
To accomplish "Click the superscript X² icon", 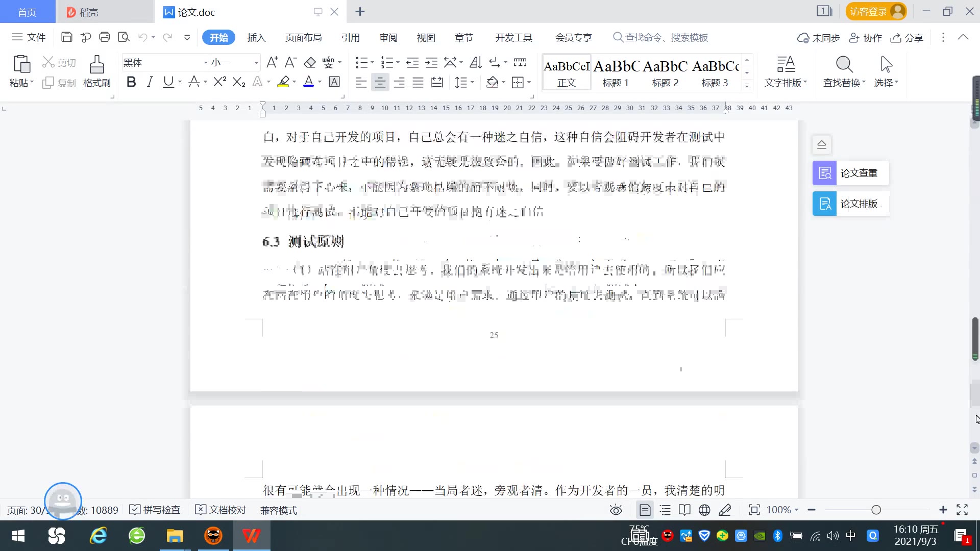I will 219,82.
